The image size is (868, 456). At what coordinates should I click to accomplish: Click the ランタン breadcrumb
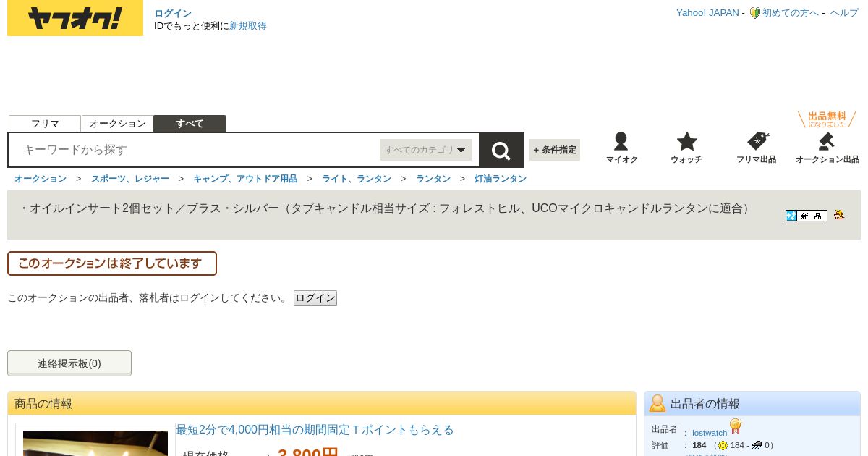click(433, 179)
